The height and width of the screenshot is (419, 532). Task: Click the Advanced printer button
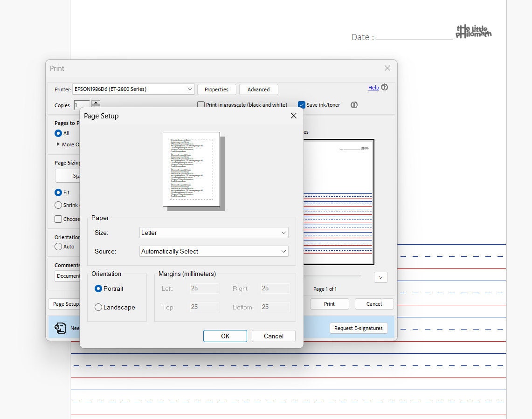[258, 89]
